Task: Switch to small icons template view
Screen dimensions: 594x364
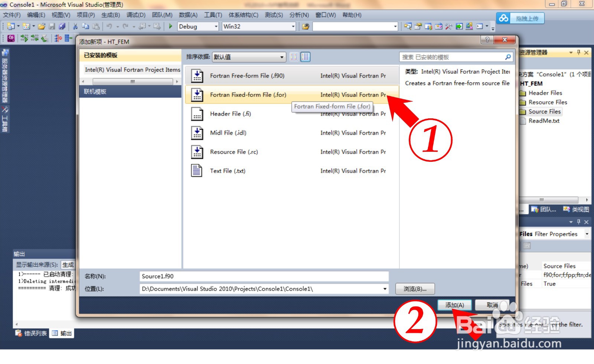Action: pos(294,57)
